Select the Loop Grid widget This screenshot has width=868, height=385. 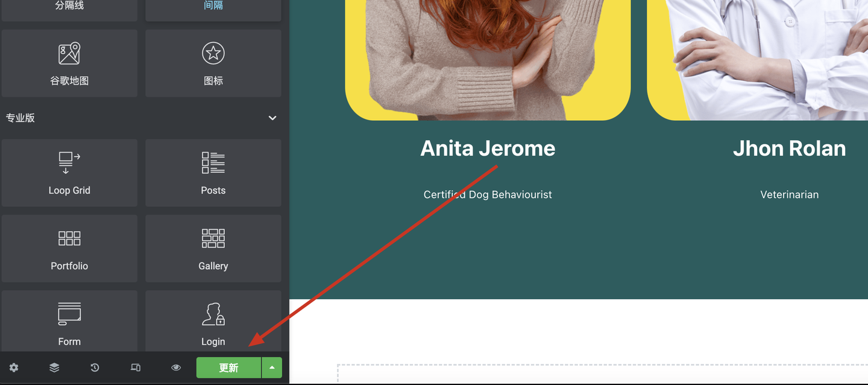point(69,173)
